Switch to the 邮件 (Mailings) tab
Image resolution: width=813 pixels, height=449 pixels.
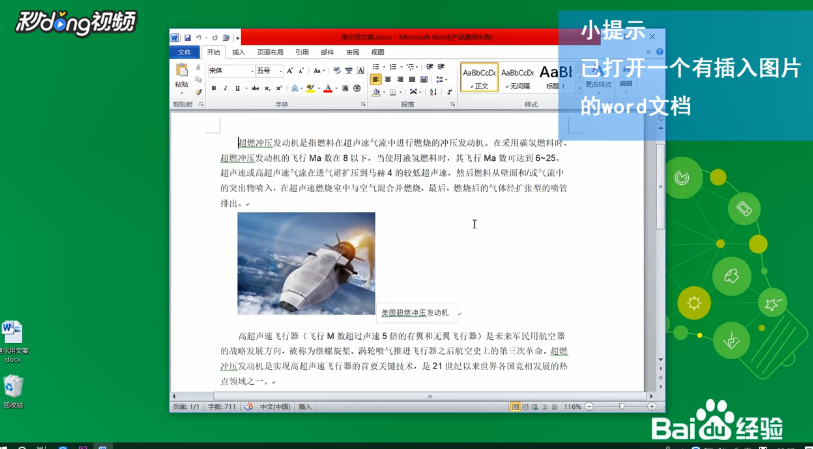(x=327, y=52)
